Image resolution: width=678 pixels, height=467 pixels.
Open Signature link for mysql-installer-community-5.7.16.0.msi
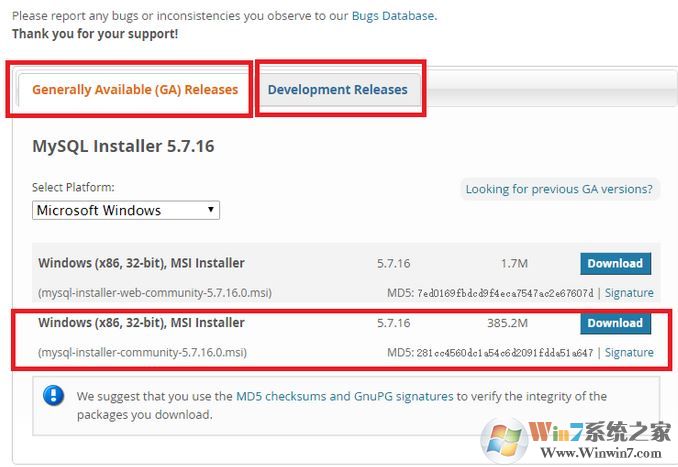click(629, 352)
